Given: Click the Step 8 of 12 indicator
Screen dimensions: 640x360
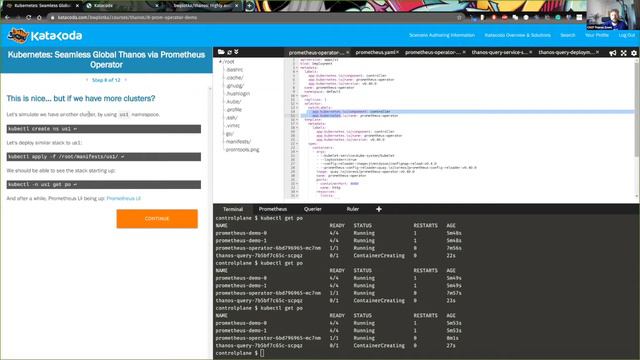Looking at the screenshot, I should (106, 80).
